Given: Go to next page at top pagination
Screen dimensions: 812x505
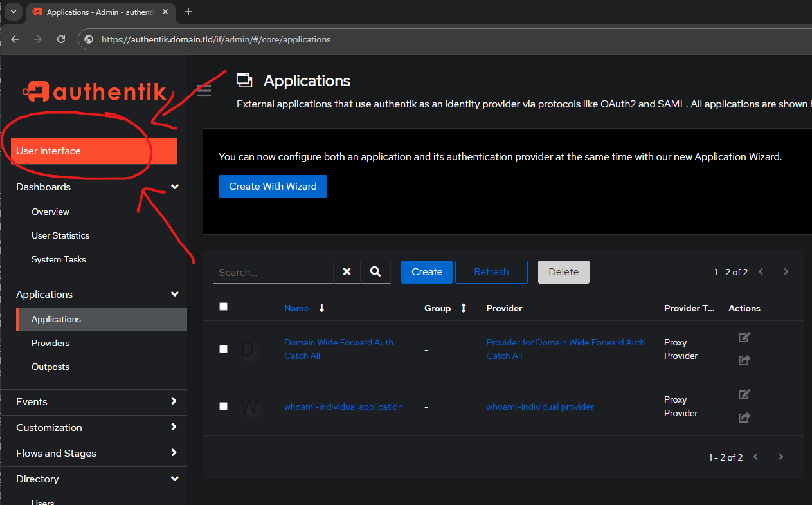Looking at the screenshot, I should (x=786, y=271).
